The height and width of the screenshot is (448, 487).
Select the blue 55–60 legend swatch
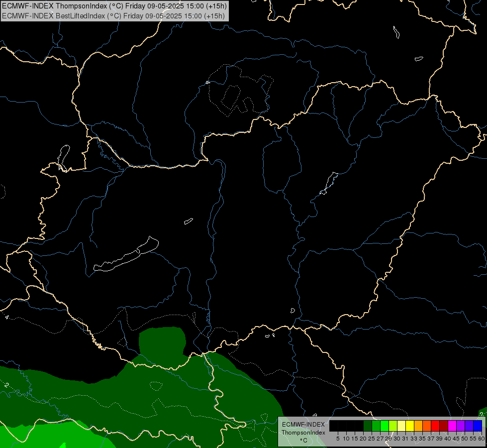[478, 426]
